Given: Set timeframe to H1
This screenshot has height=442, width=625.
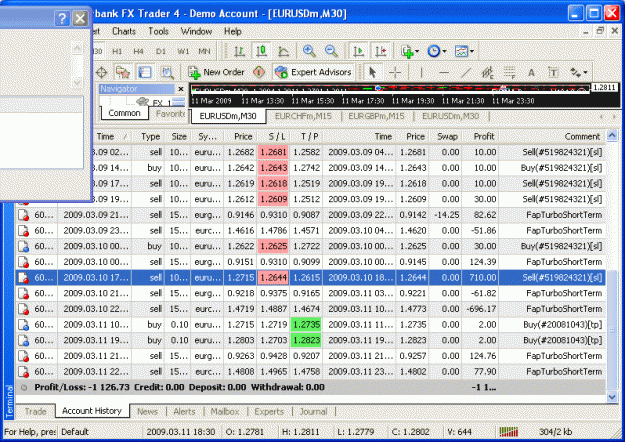Looking at the screenshot, I should point(117,51).
